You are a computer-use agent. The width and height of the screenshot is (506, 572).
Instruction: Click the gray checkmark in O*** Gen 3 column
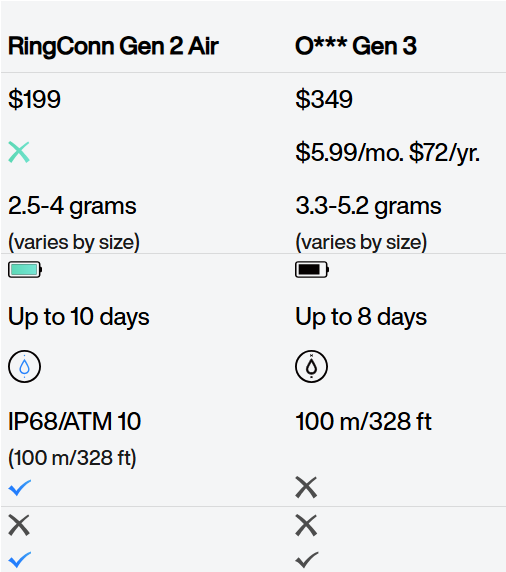pyautogui.click(x=307, y=559)
